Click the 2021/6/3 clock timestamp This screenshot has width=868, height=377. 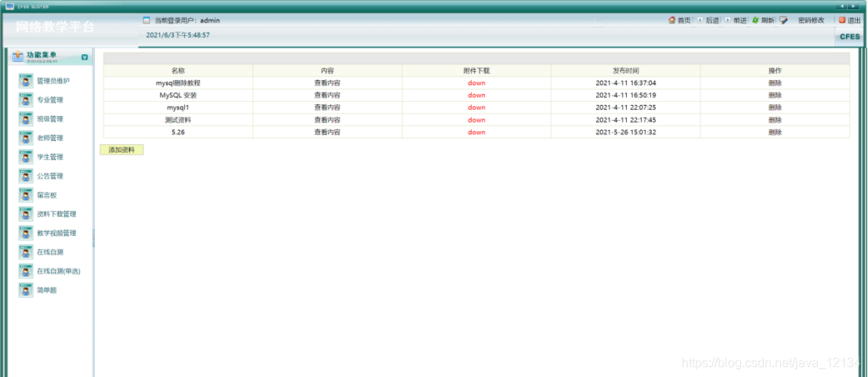178,34
